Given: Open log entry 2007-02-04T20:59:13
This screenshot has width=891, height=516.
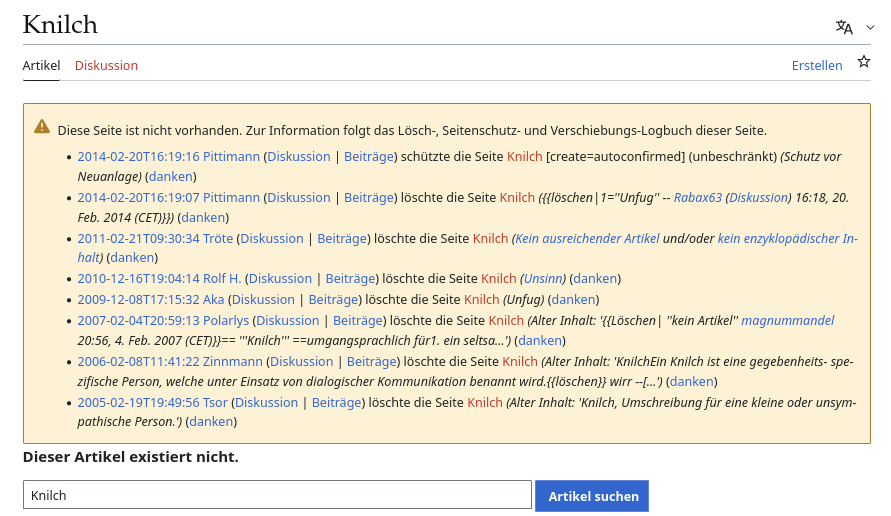Looking at the screenshot, I should click(x=138, y=321).
